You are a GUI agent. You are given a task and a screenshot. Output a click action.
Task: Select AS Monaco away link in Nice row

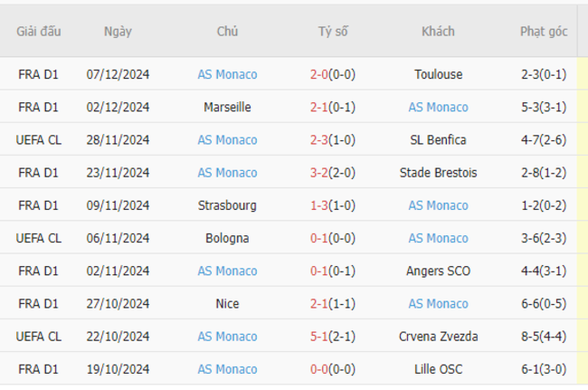[x=438, y=304]
